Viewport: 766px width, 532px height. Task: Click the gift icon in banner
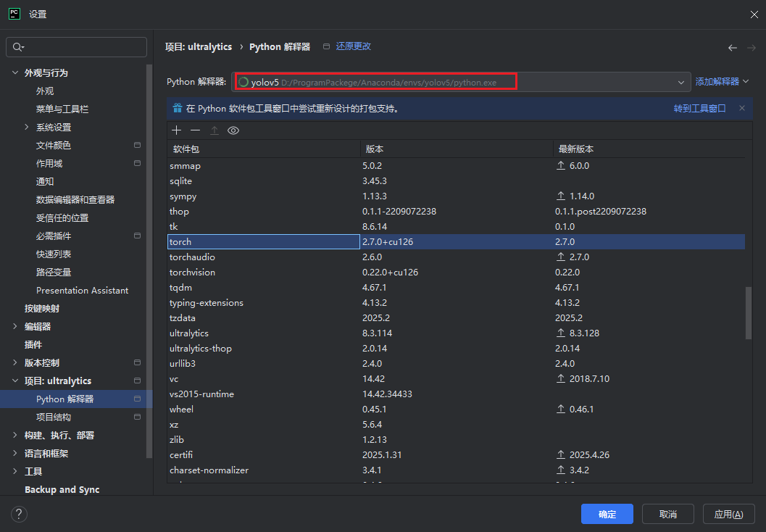[x=178, y=108]
